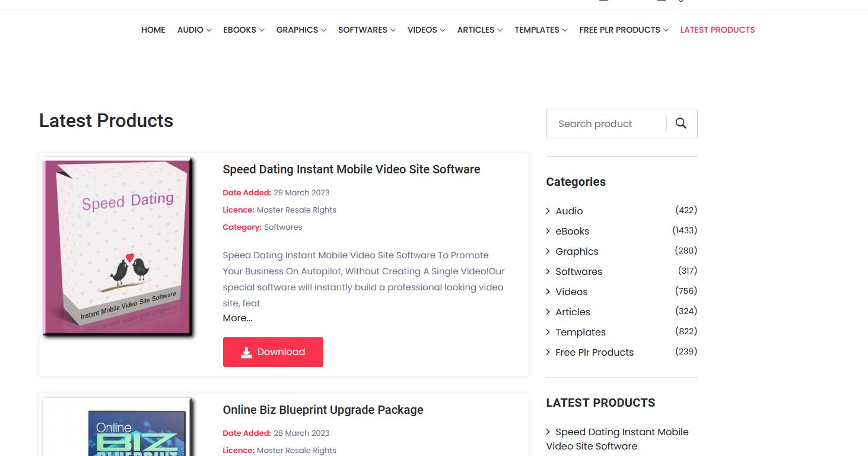Viewport: 868px width, 456px height.
Task: Open the GRAPHICS menu item
Action: point(297,30)
